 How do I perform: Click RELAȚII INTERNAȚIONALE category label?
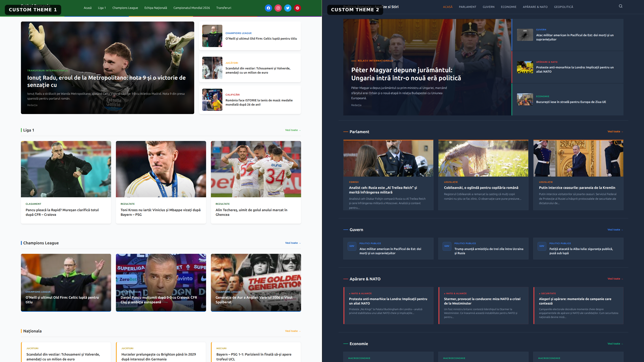pyautogui.click(x=375, y=61)
